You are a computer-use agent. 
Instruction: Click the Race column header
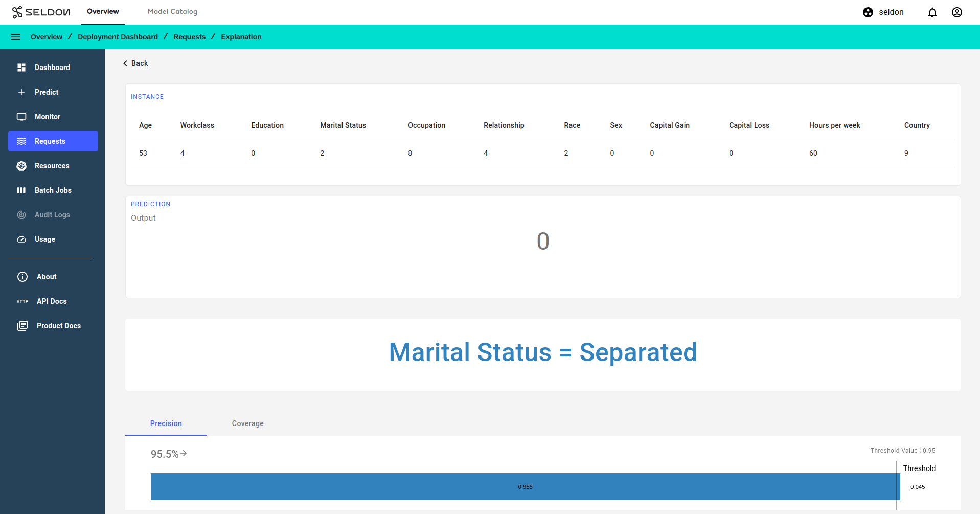[x=572, y=125]
